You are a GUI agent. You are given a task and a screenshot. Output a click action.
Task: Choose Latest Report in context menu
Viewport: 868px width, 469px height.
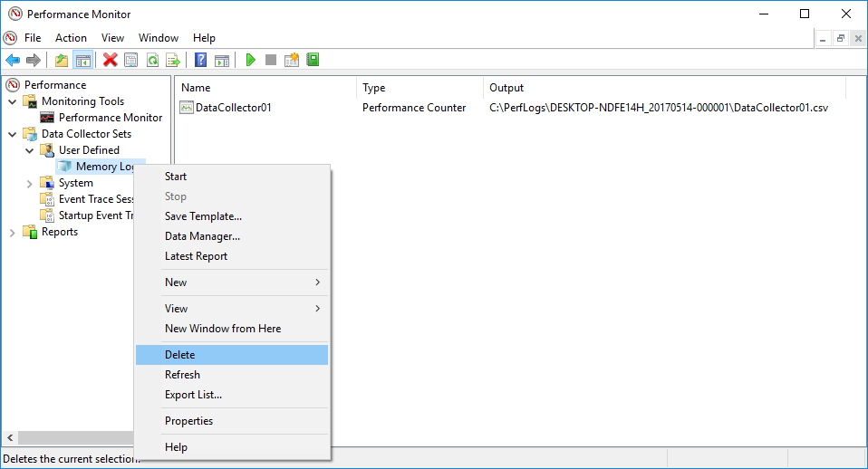[232, 256]
